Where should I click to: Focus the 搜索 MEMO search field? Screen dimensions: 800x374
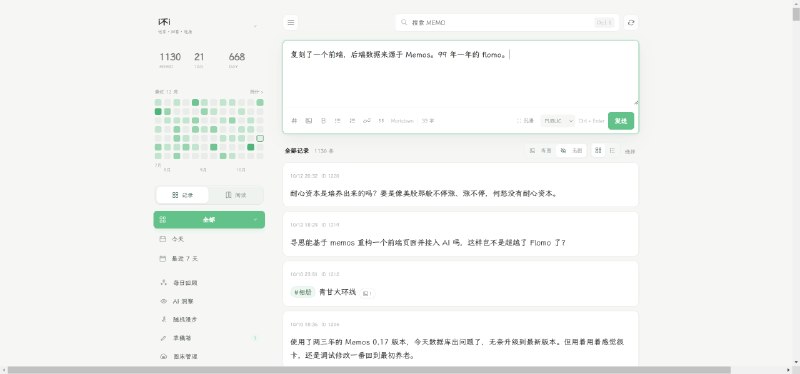coord(507,22)
